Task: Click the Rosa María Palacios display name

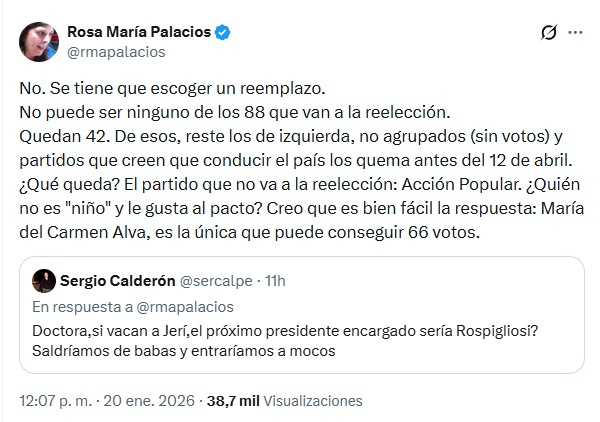Action: (x=138, y=32)
